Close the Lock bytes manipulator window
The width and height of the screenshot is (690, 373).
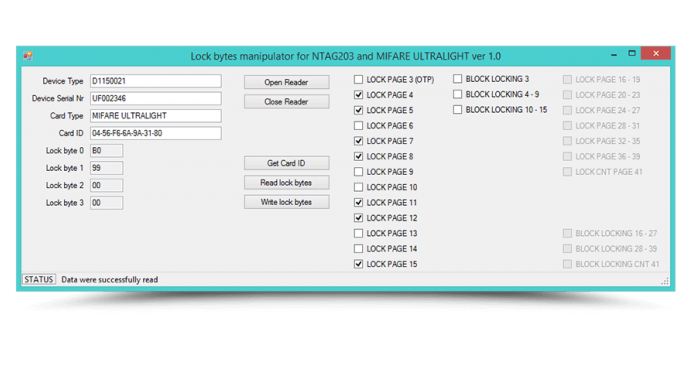click(656, 53)
